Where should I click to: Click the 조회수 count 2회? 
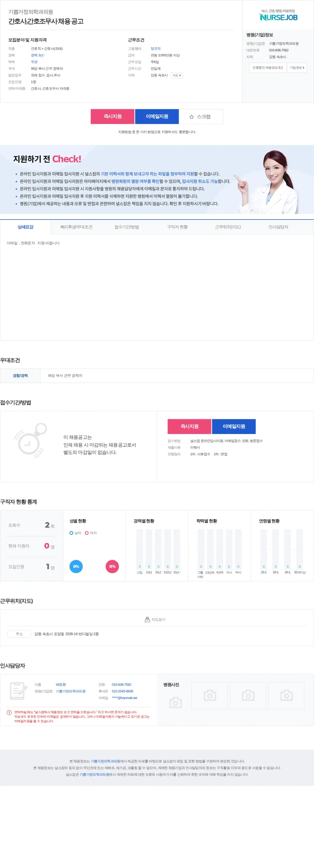coord(49,525)
